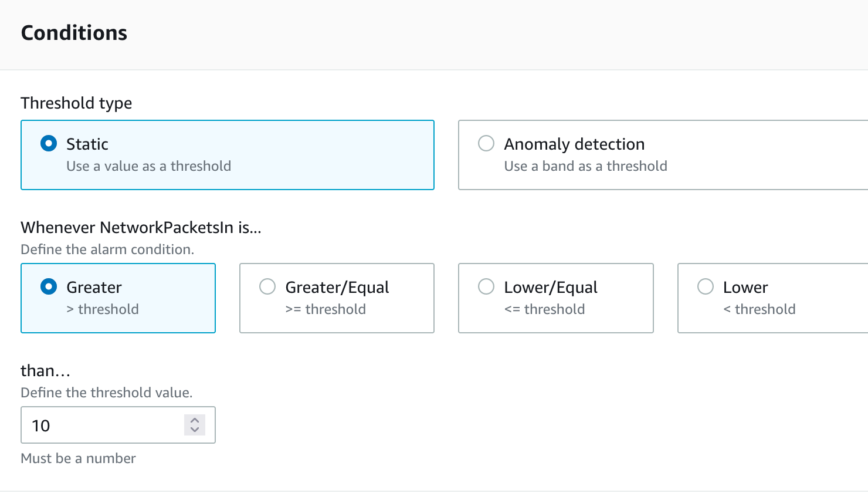868x493 pixels.
Task: Choose the Greater/Equal radio button
Action: 267,287
